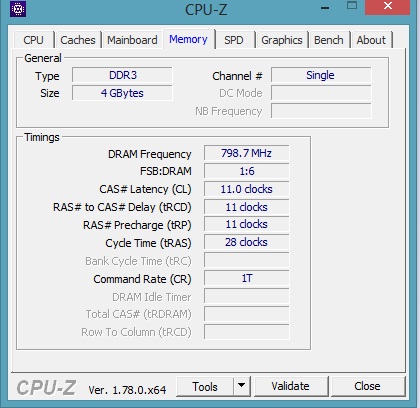Switch to the CPU tab
This screenshot has height=408, width=420.
(33, 40)
